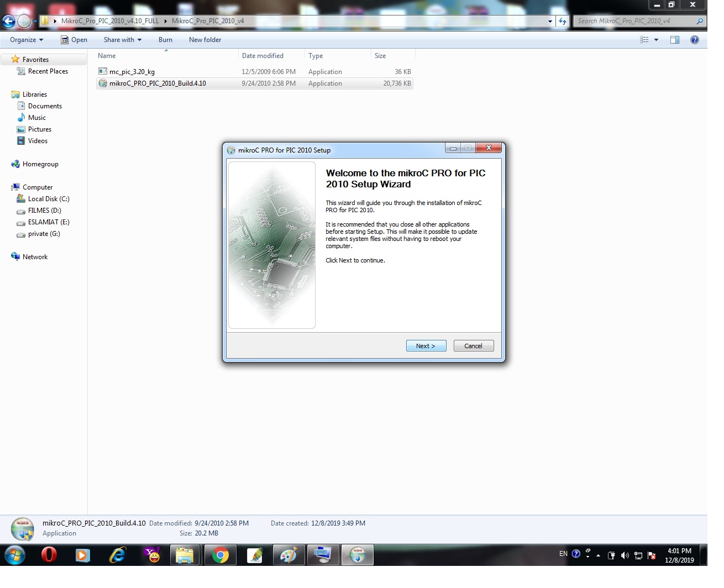Open Action Center flag tray icon
This screenshot has height=588, width=724.
click(x=652, y=555)
